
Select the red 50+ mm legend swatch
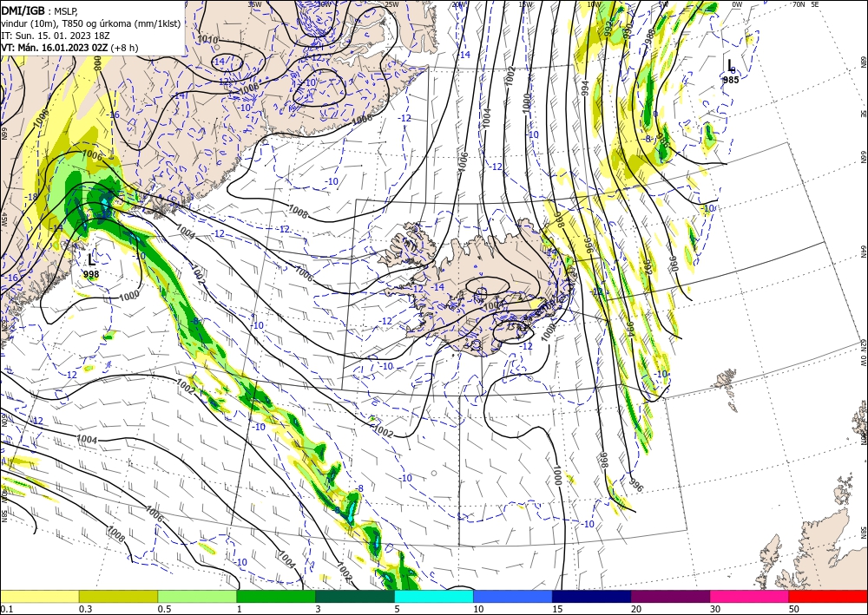tap(828, 596)
